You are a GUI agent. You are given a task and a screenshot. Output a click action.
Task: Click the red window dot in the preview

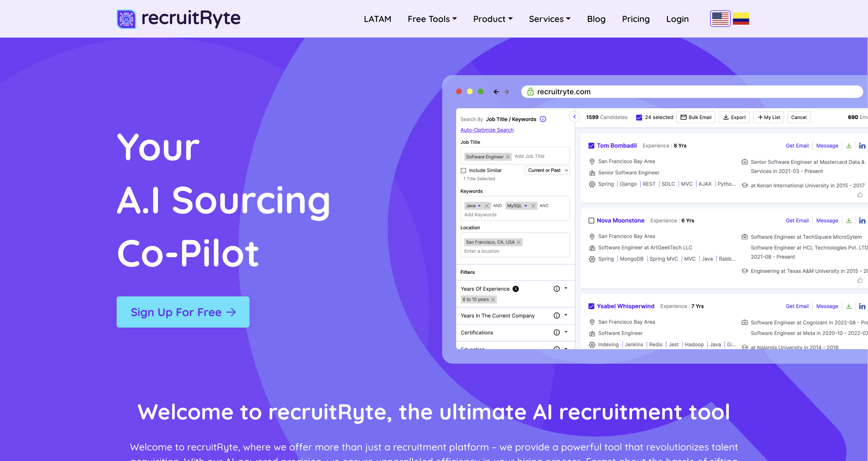tap(459, 92)
